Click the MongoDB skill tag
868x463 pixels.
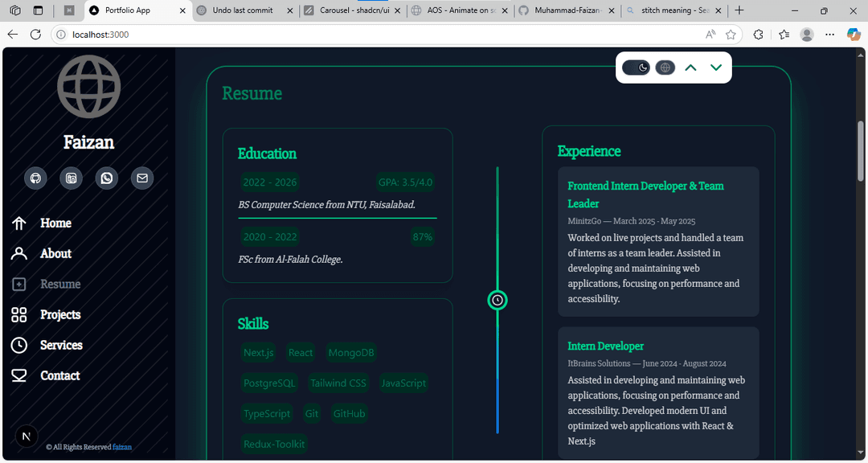click(x=351, y=353)
